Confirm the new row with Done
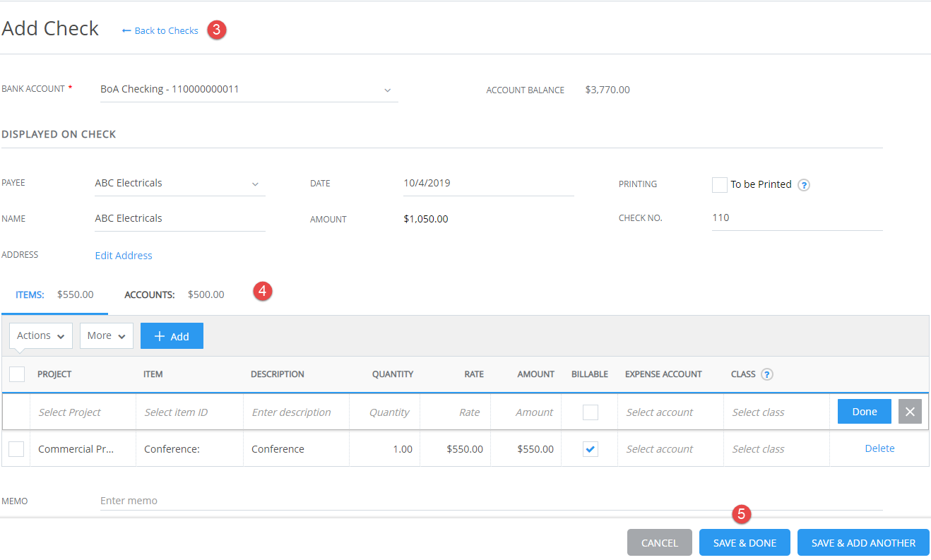This screenshot has height=560, width=931. (865, 412)
